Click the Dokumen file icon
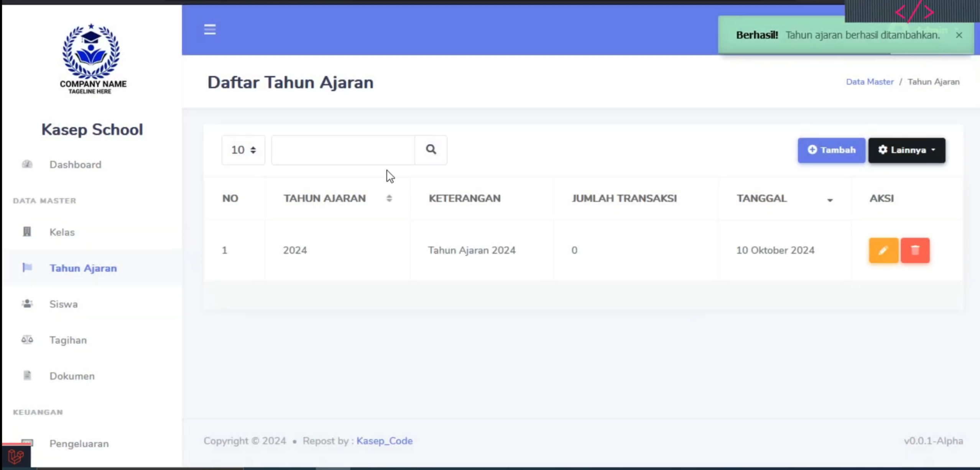980x470 pixels. pos(27,375)
